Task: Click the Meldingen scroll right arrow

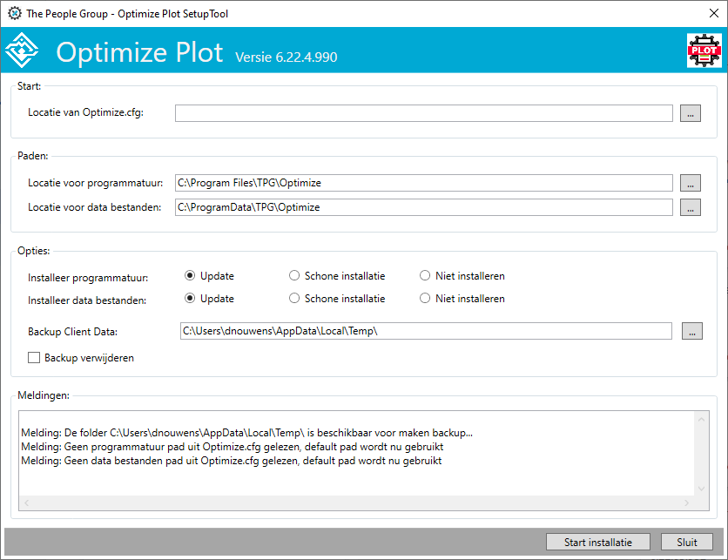Action: 686,503
